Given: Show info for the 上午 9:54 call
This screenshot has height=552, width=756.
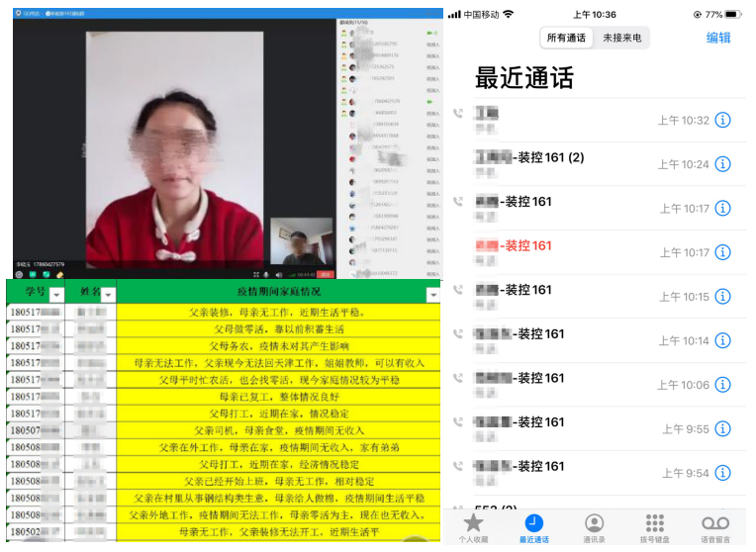Looking at the screenshot, I should pos(723,473).
